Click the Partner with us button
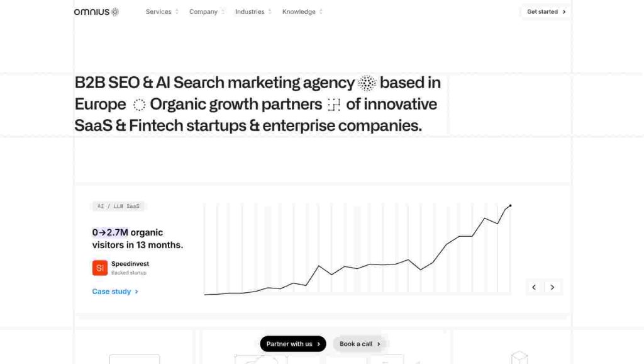The width and height of the screenshot is (644, 364). coord(292,344)
